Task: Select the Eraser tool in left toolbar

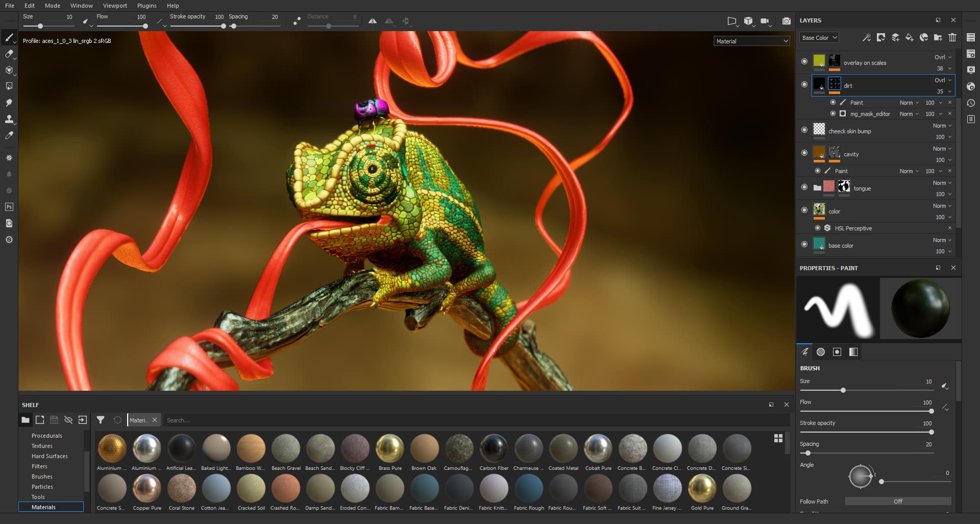Action: 9,54
